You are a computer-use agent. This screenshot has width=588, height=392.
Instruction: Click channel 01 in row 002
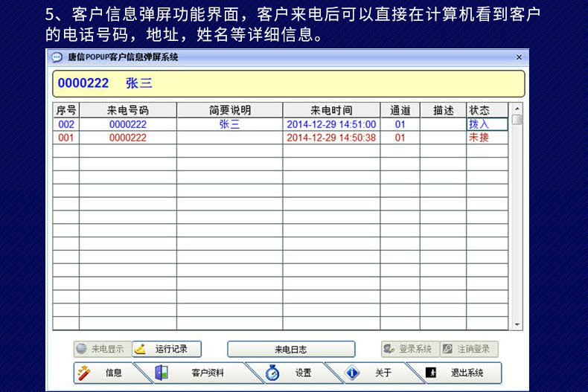coord(400,124)
